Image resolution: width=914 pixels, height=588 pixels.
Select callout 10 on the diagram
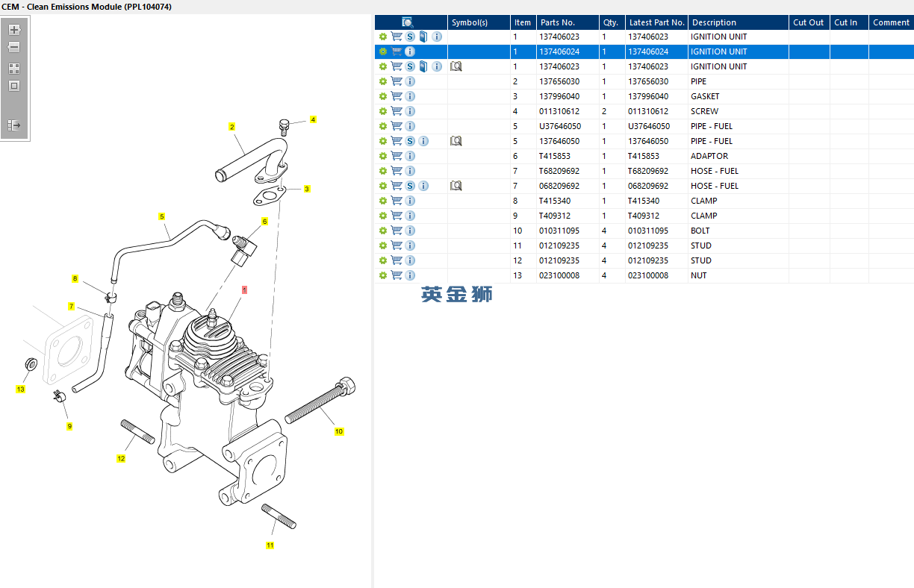(339, 431)
